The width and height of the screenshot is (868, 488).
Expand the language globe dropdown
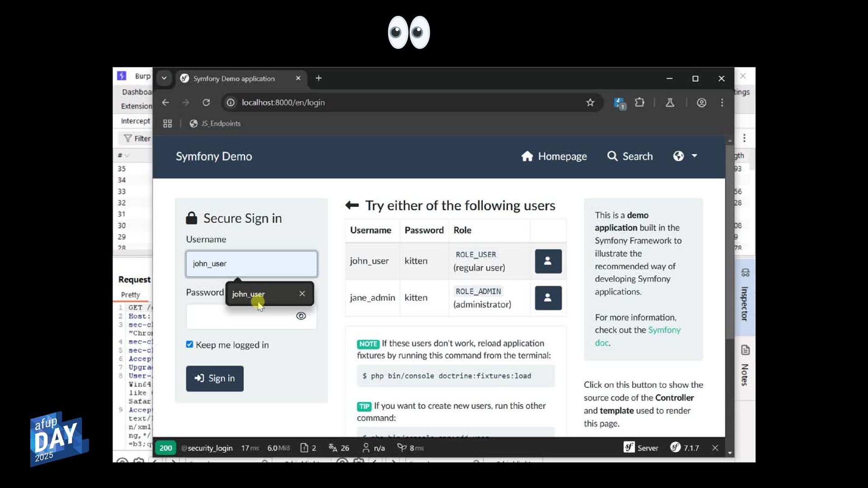click(685, 156)
